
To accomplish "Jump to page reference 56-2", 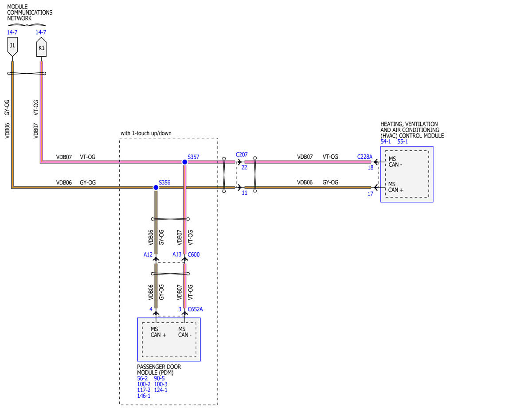I will (x=142, y=379).
